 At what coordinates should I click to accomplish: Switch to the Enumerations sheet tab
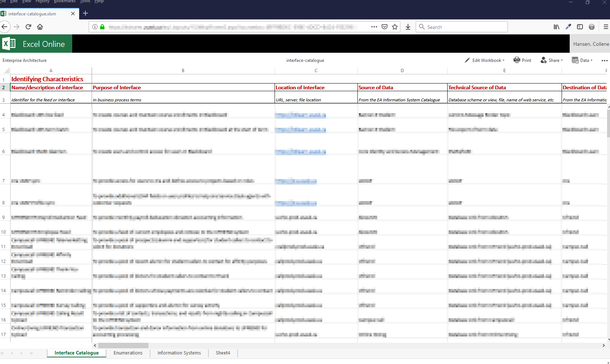128,353
